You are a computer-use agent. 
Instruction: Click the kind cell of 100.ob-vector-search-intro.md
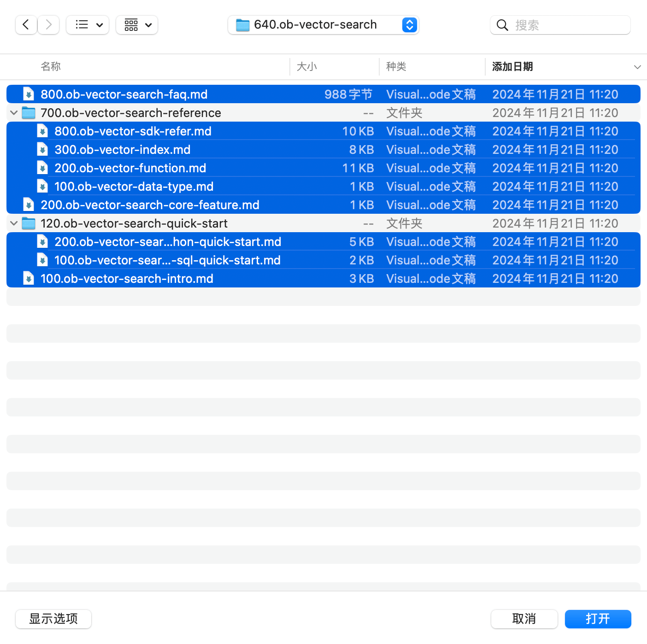pyautogui.click(x=431, y=279)
